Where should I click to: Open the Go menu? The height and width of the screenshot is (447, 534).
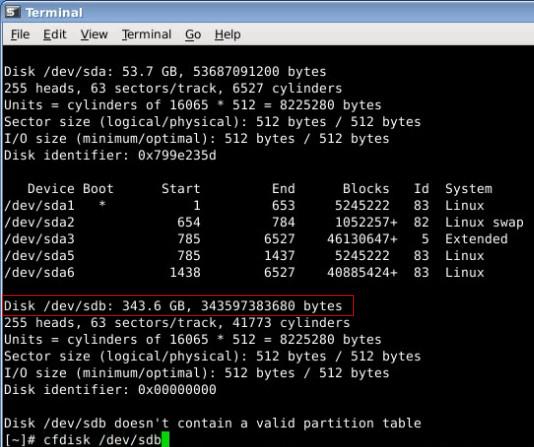coord(193,34)
